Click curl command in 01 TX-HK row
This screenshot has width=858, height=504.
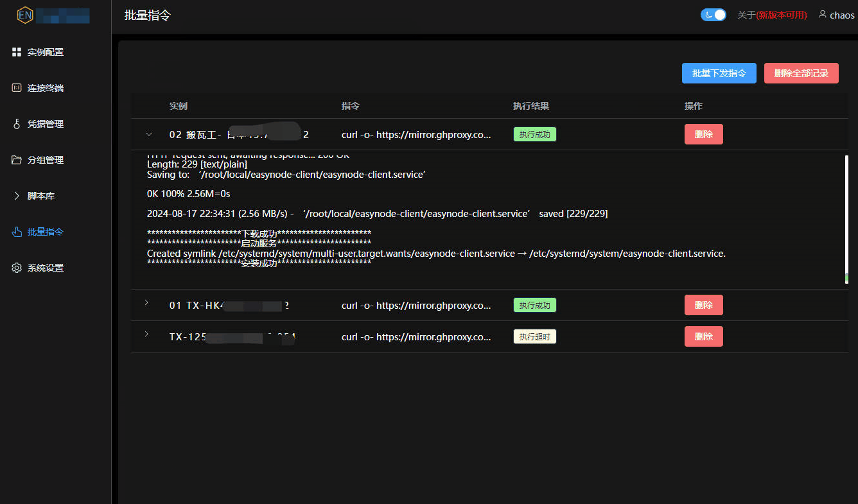[416, 306]
